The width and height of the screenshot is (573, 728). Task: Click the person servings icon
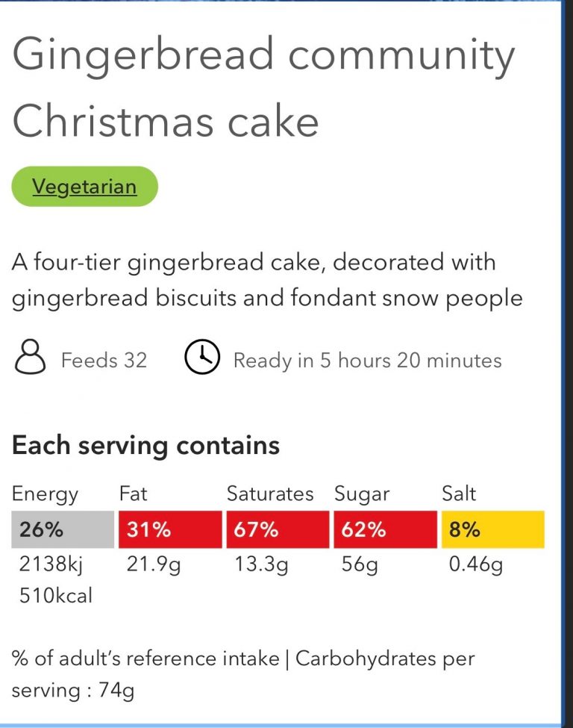click(30, 357)
